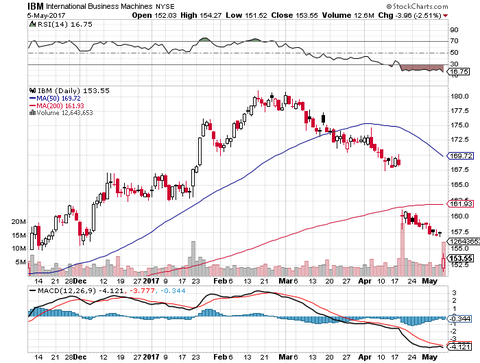Click the Close 153.55 header value
The width and height of the screenshot is (480, 363).
[294, 15]
